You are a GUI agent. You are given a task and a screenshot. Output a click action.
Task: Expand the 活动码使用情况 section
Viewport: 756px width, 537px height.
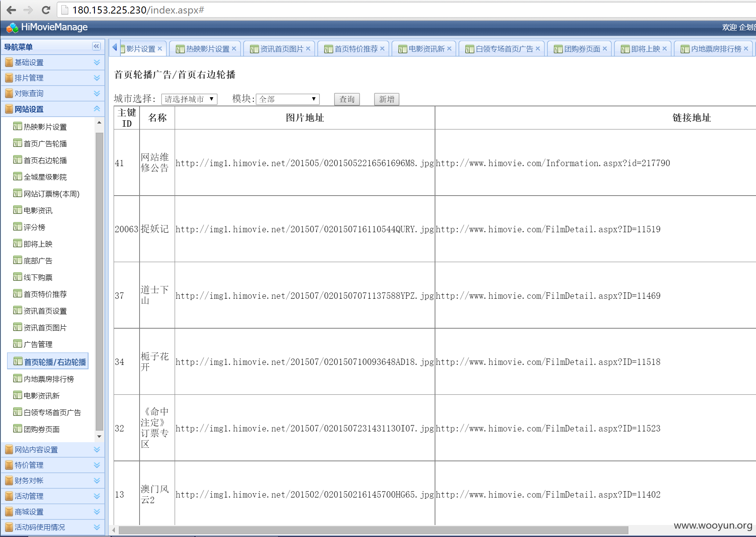(96, 527)
